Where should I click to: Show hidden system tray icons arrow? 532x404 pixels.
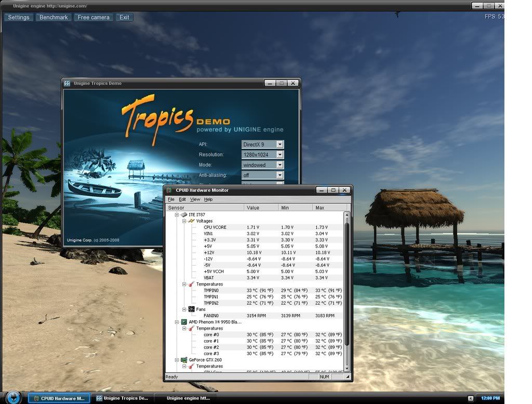471,398
